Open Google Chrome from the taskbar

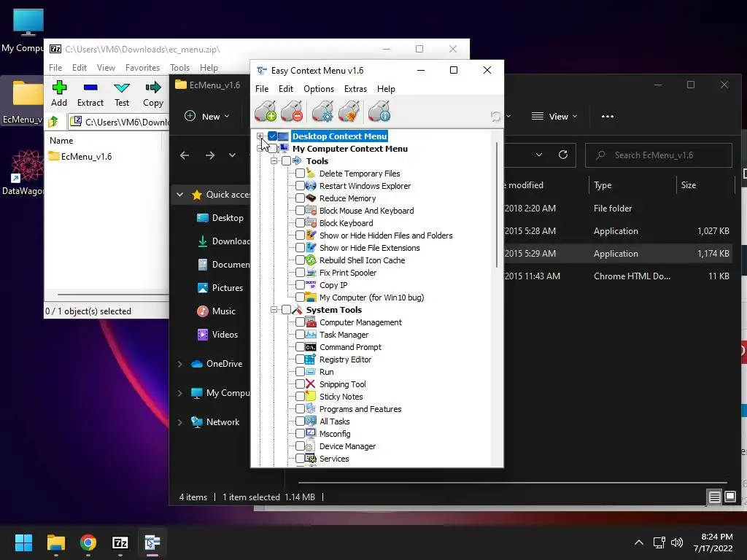[x=88, y=542]
